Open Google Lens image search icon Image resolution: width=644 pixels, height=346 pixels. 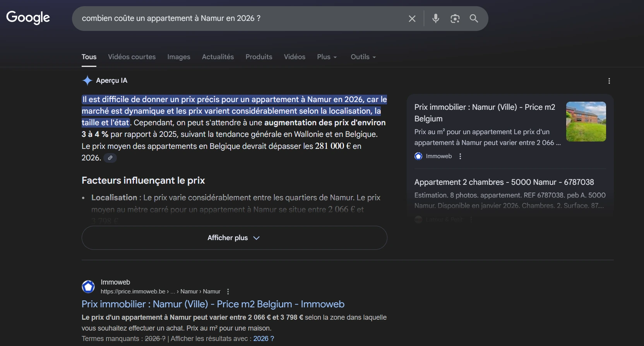(455, 19)
